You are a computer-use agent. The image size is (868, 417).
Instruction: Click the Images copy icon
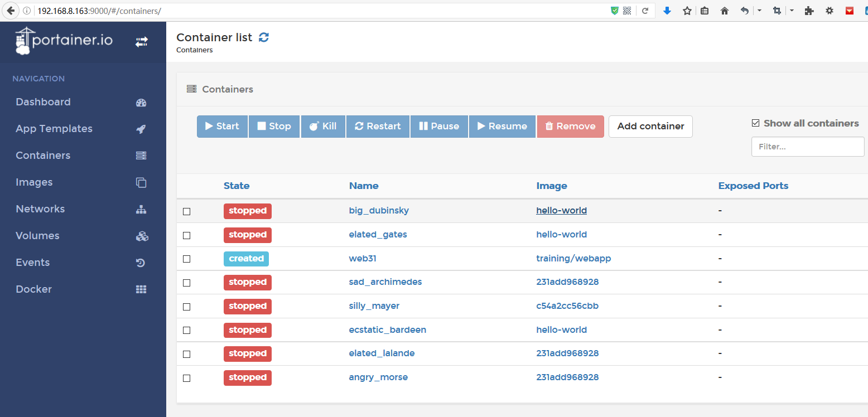tap(141, 182)
